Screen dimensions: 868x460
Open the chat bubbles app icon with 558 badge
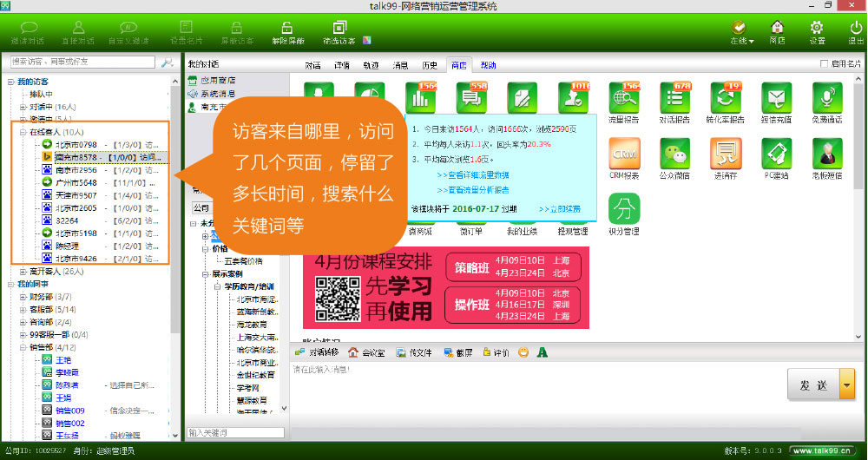tap(471, 97)
